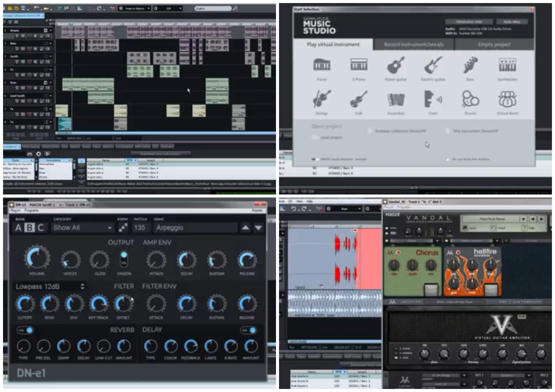
Task: Click the Soundpool preview play icon
Action: pyautogui.click(x=48, y=154)
